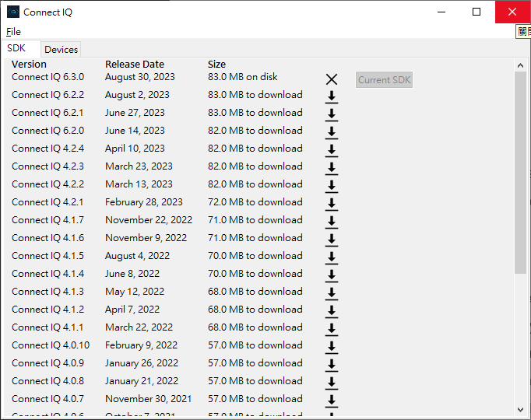
Task: Download Connect IQ 4.2.2 SDK
Action: (332, 187)
